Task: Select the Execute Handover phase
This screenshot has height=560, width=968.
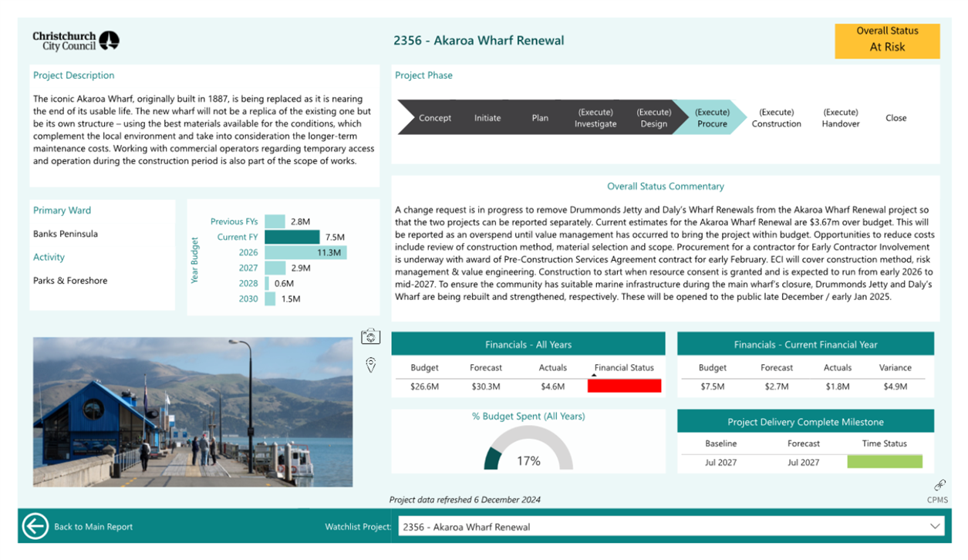Action: [x=841, y=118]
